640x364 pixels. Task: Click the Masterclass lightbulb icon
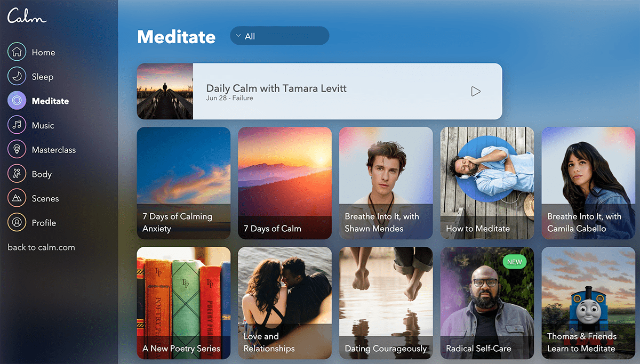point(17,150)
